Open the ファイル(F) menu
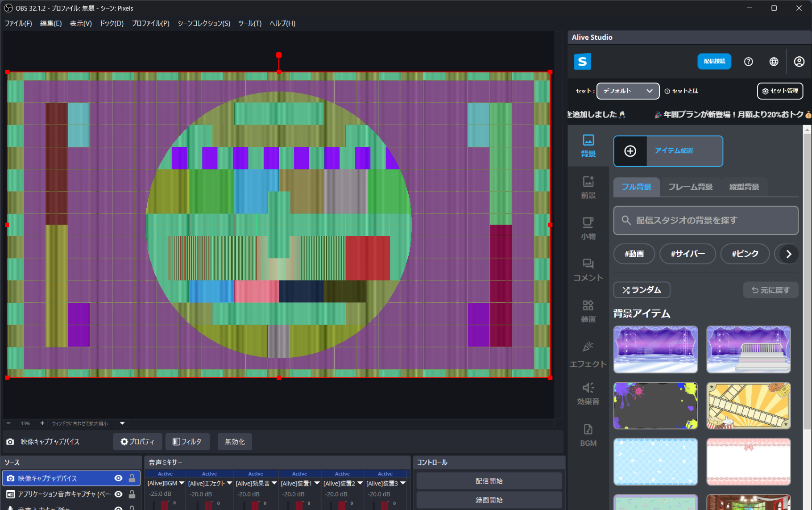 (18, 23)
